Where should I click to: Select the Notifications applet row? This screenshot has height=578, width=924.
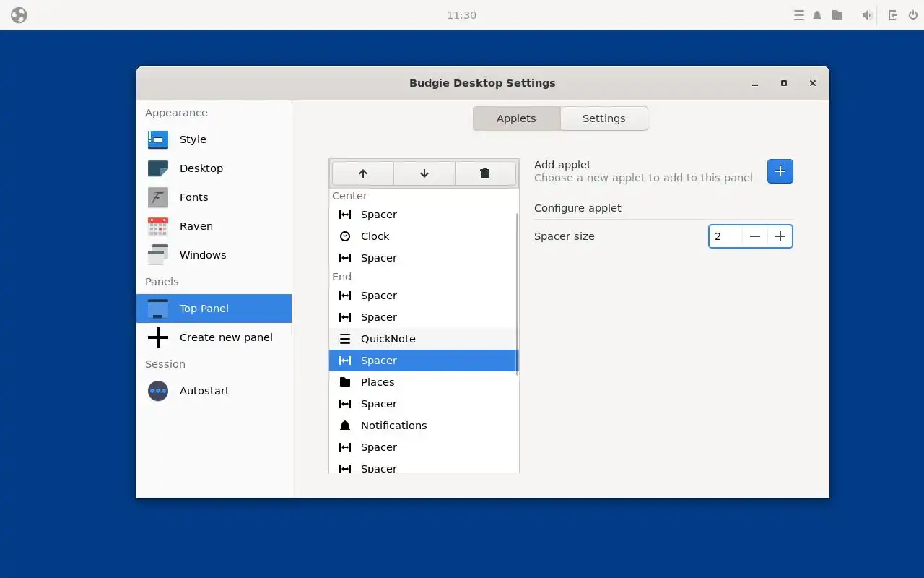coord(424,426)
